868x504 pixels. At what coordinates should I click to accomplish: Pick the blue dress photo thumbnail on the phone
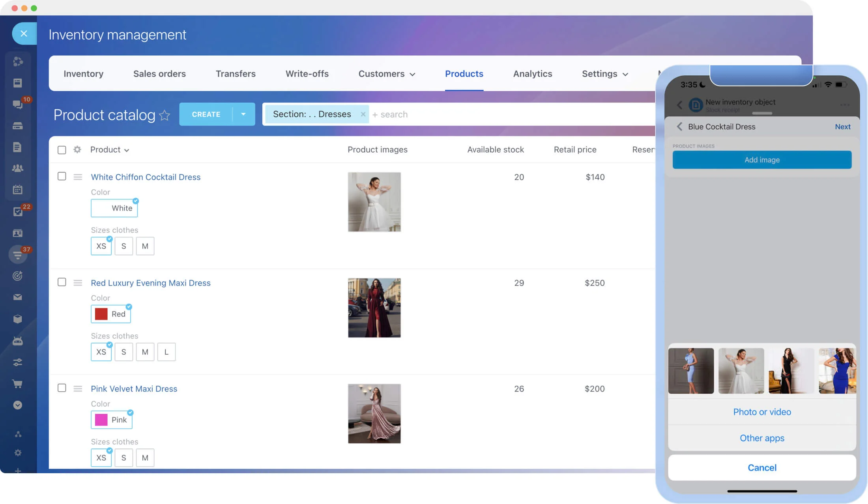click(x=691, y=371)
